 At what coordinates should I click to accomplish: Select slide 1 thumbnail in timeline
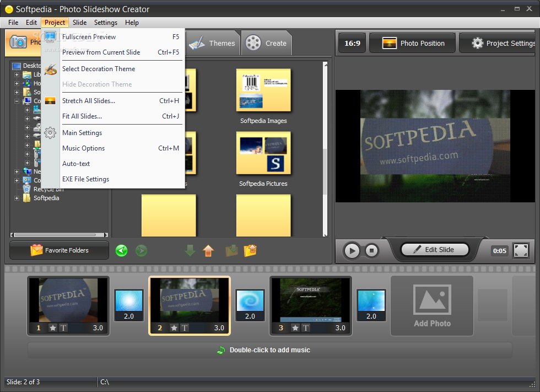[x=68, y=305]
